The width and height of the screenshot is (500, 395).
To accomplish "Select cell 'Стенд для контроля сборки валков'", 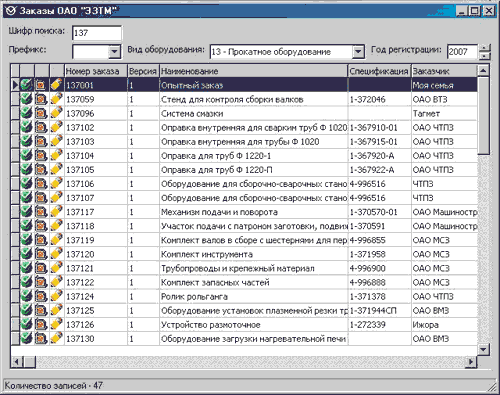I will pyautogui.click(x=253, y=99).
